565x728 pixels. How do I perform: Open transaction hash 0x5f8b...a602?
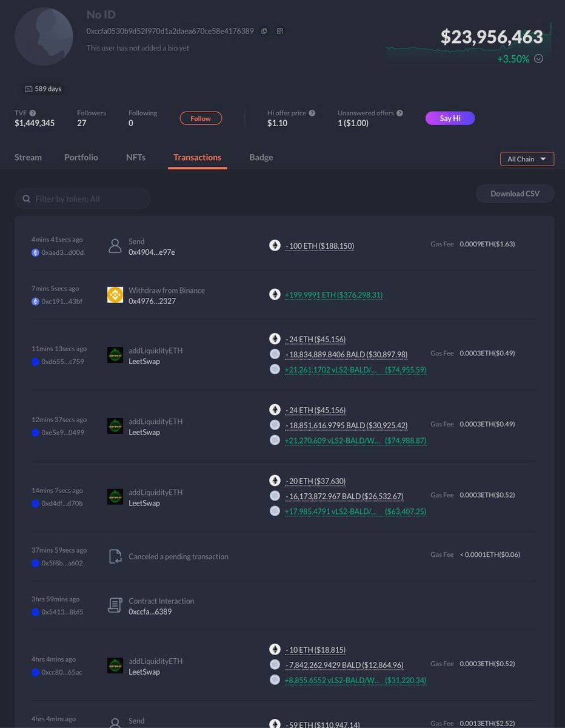coord(62,563)
